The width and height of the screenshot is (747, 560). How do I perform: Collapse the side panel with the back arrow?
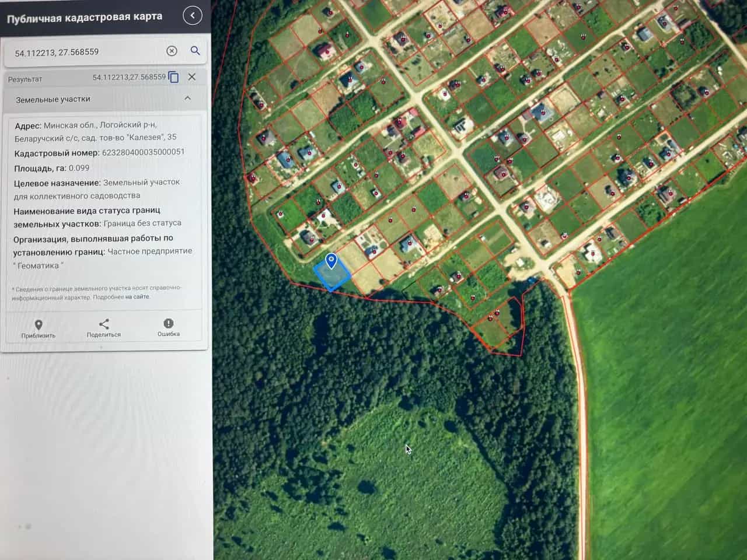pos(193,16)
